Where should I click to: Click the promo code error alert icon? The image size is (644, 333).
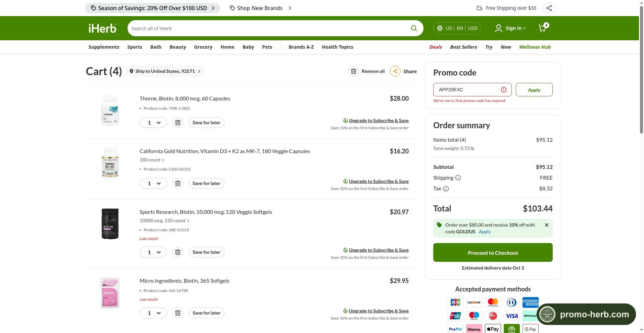pyautogui.click(x=504, y=90)
